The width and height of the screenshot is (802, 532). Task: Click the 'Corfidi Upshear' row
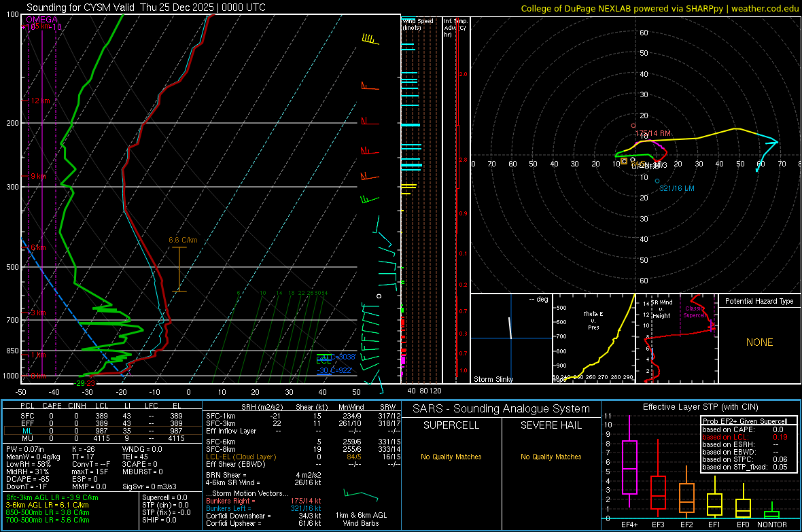tap(264, 523)
